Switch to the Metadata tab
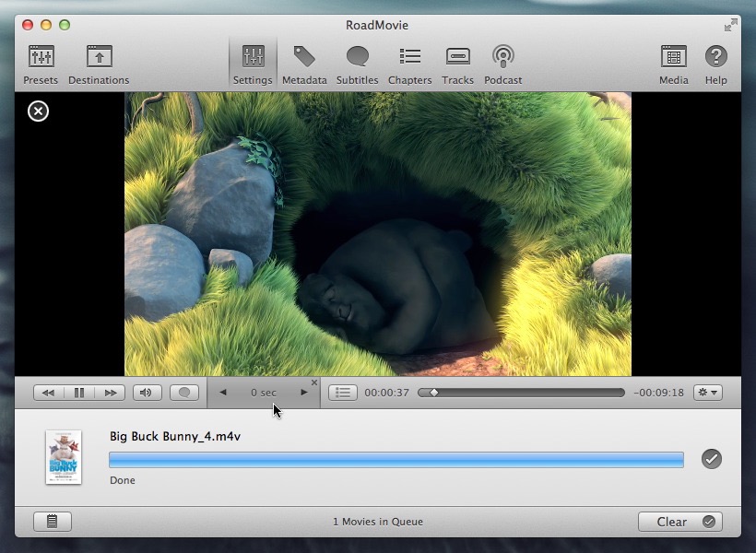This screenshot has height=553, width=756. pyautogui.click(x=304, y=65)
